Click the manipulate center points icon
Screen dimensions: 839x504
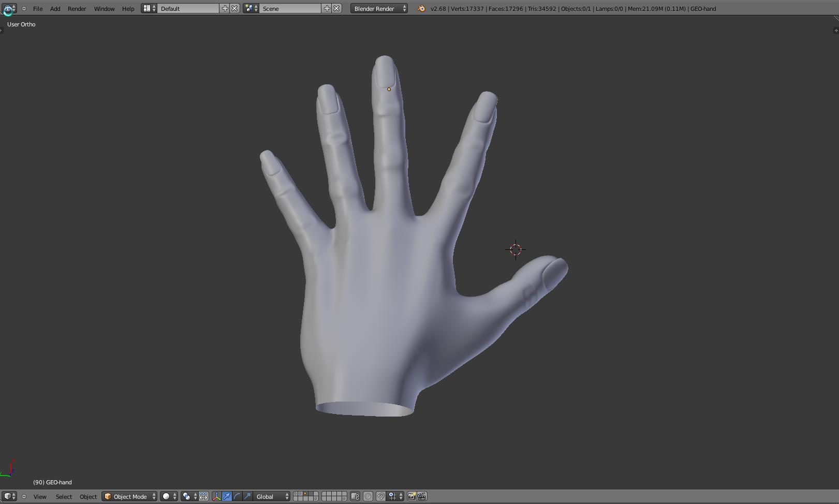(x=203, y=497)
